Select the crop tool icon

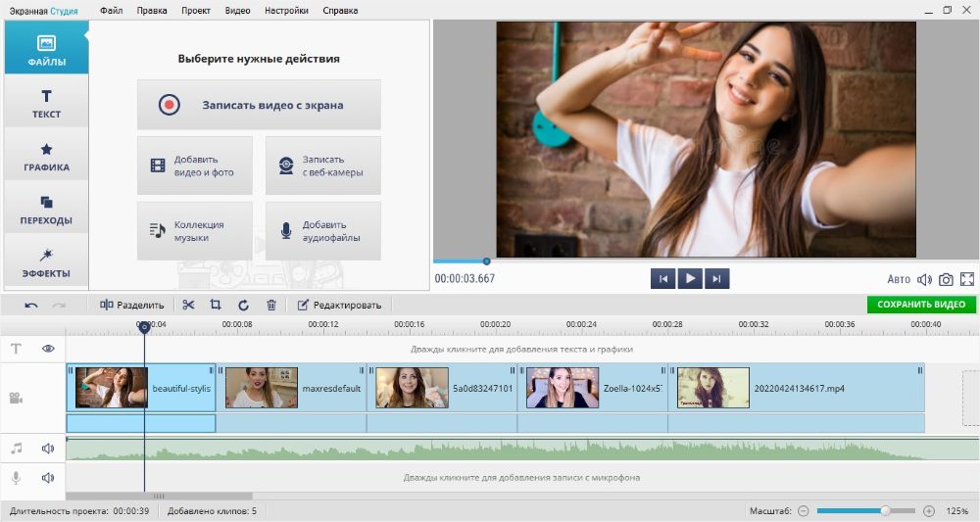pyautogui.click(x=216, y=305)
